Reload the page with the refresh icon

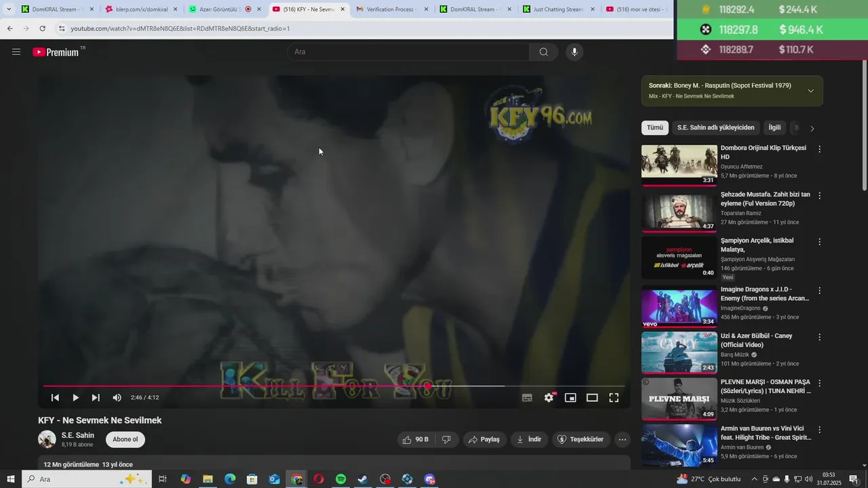click(x=43, y=28)
